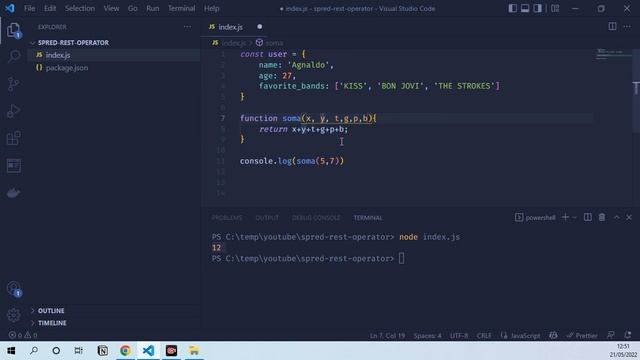Open Customize Layout icon
Screen dimensions: 640x360
coord(555,8)
